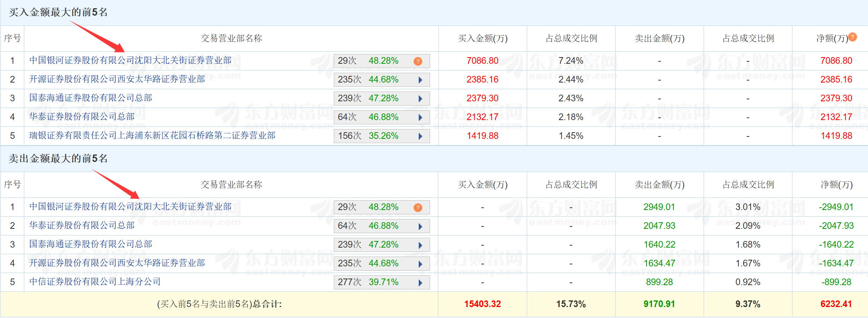Click sell amount 1634.47 in sell column

[659, 263]
